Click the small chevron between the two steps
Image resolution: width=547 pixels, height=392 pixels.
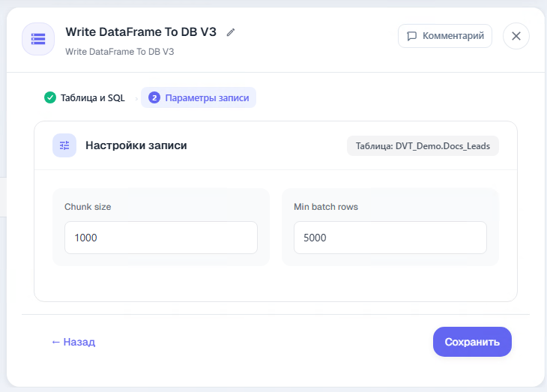136,99
